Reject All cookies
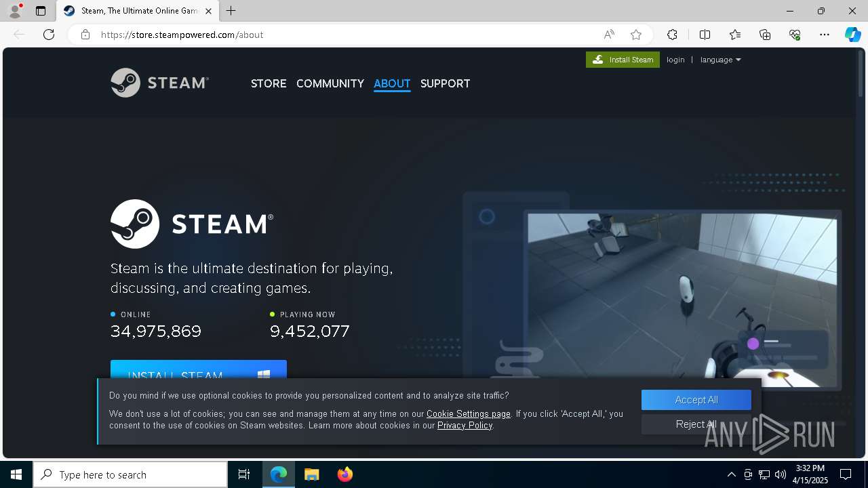Image resolution: width=868 pixels, height=488 pixels. point(696,424)
